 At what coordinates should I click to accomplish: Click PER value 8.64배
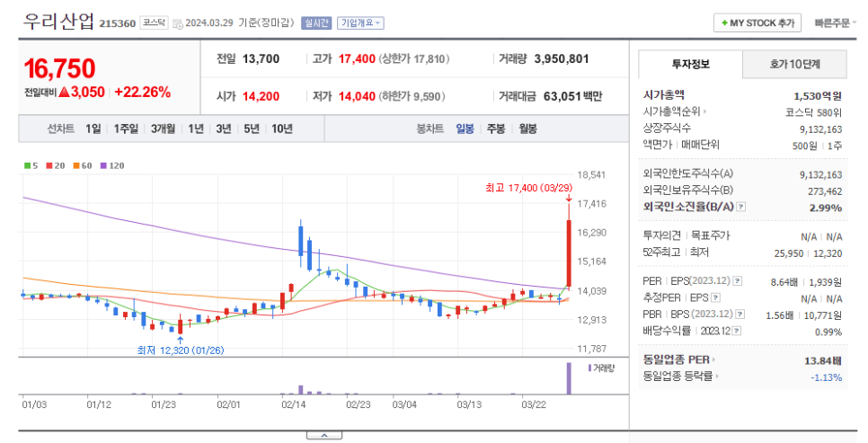pos(784,282)
